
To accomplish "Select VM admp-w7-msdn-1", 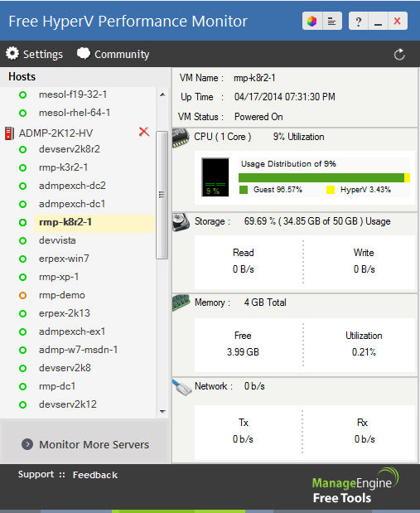I will point(78,350).
